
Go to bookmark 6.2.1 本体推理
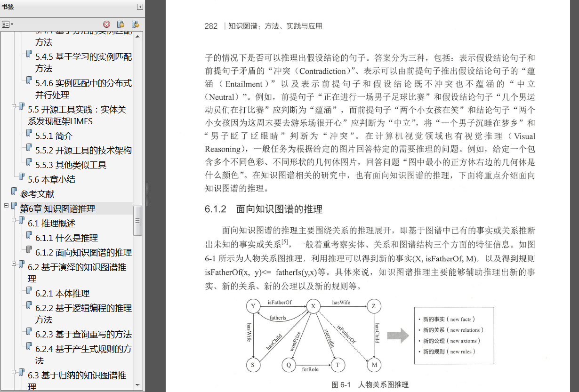coord(63,293)
